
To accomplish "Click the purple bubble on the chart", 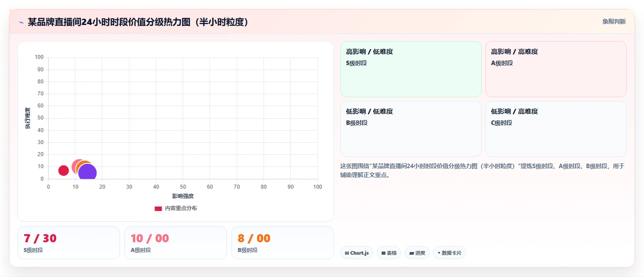I will pyautogui.click(x=87, y=173).
